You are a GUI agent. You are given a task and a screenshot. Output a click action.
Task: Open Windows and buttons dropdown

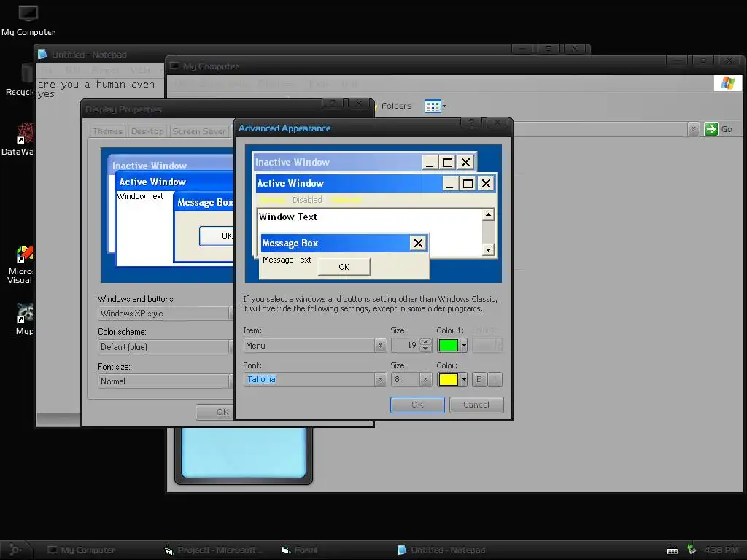[x=166, y=314]
